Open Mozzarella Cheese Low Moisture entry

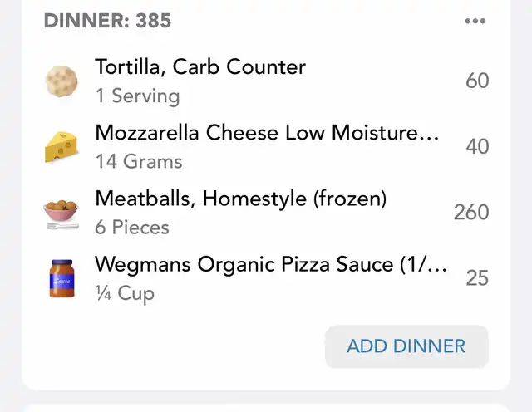point(266,147)
